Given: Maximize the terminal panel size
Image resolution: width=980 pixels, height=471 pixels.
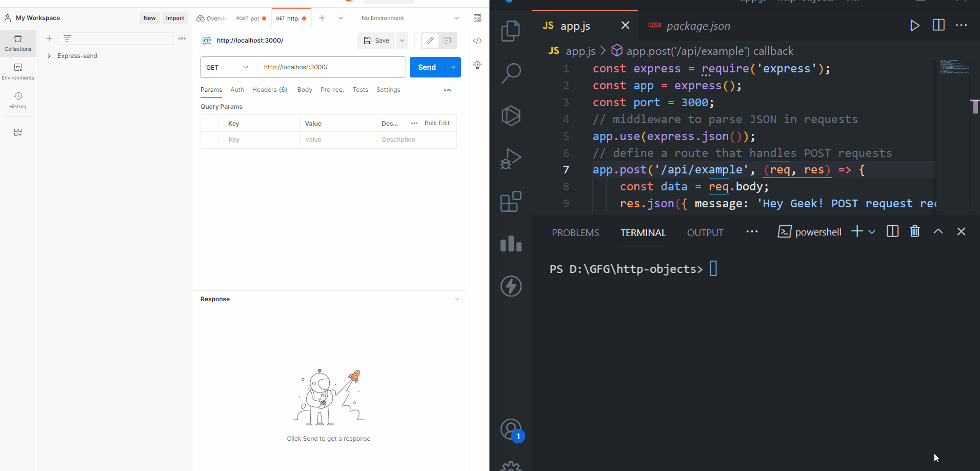Looking at the screenshot, I should click(938, 231).
